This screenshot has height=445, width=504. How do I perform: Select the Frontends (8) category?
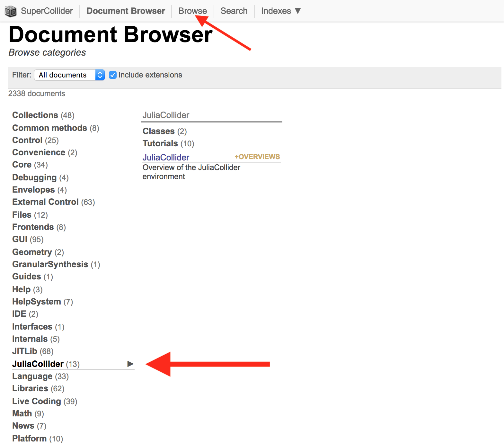coord(39,227)
